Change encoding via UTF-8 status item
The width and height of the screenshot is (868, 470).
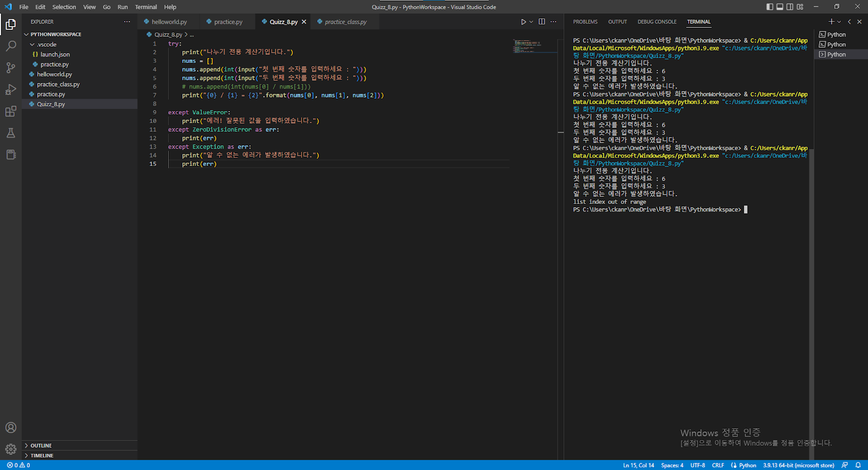pos(698,465)
